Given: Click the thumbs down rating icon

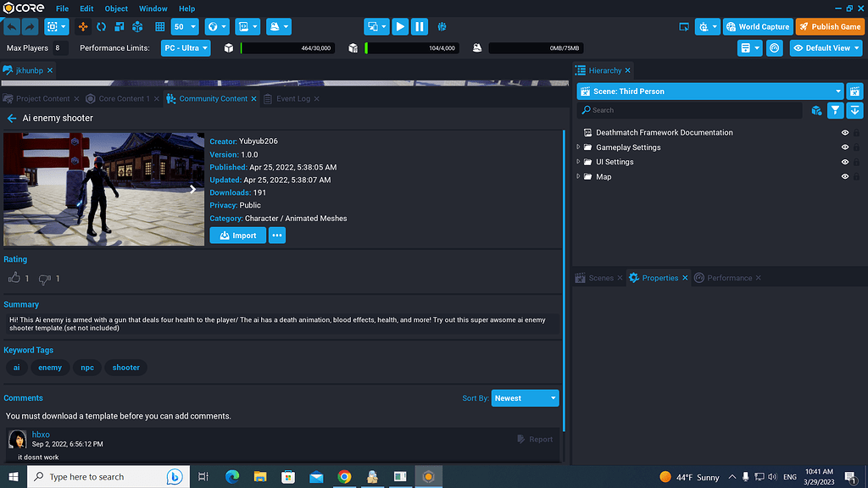Looking at the screenshot, I should pos(44,280).
